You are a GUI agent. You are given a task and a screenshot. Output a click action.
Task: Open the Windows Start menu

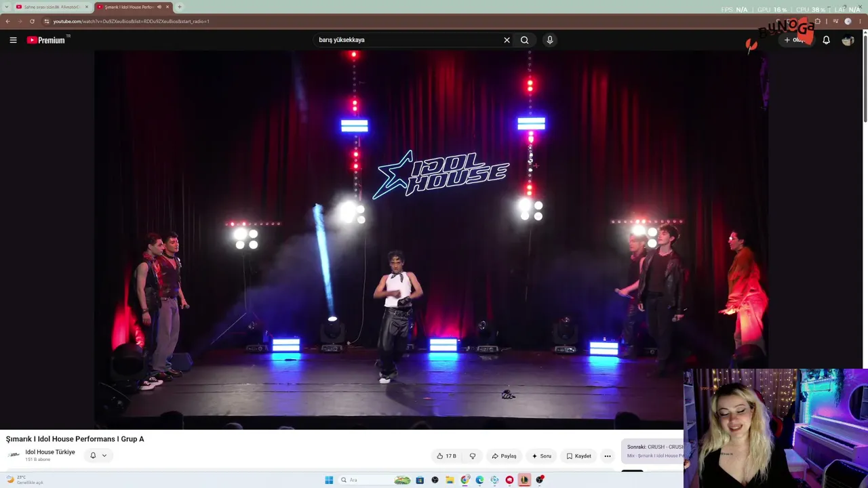point(329,480)
